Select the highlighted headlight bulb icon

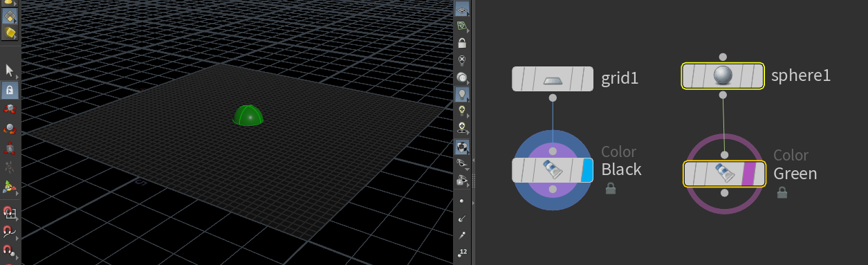click(x=462, y=93)
